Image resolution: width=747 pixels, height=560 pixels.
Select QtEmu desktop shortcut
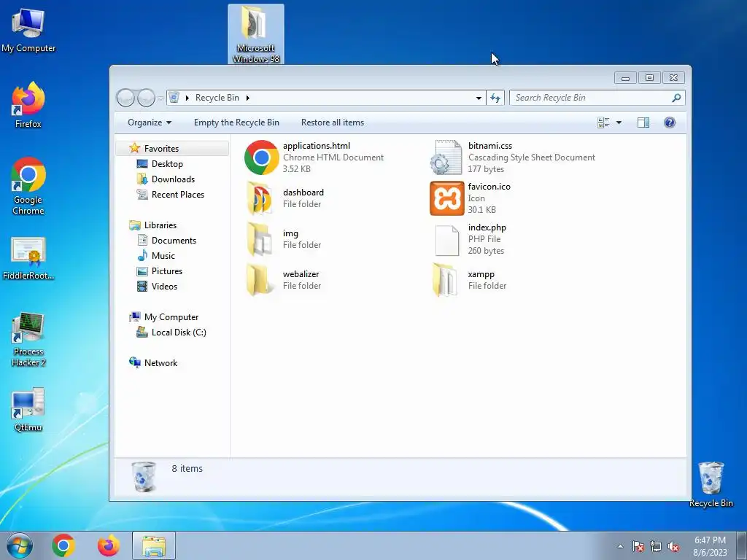[x=28, y=410]
